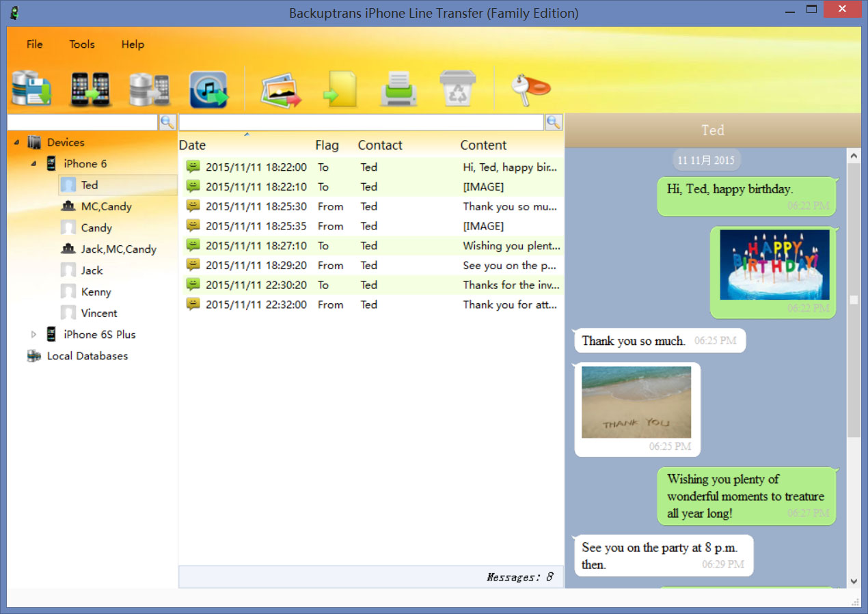Click the yellow message icon on the 22:32:00 row
This screenshot has height=614, width=868.
point(193,305)
